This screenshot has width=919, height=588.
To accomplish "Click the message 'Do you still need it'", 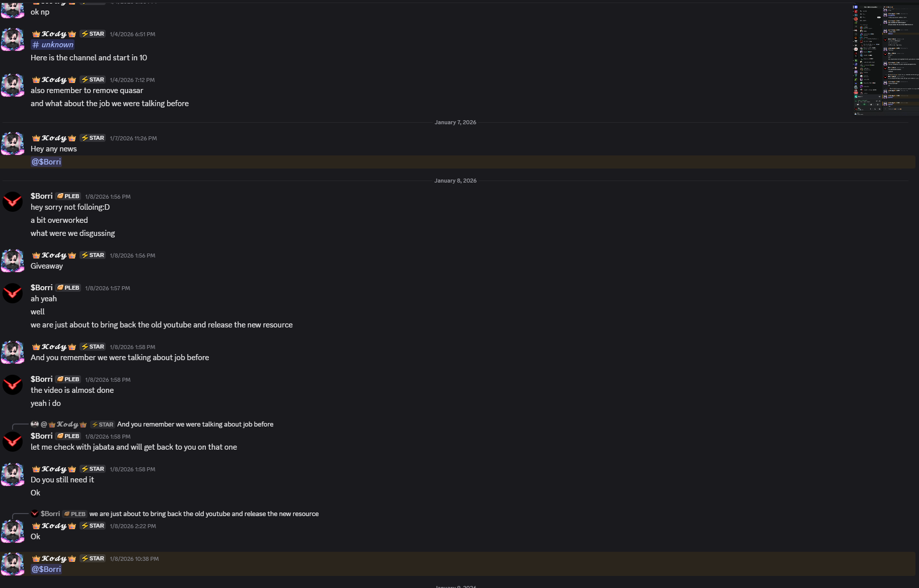I will pyautogui.click(x=62, y=480).
